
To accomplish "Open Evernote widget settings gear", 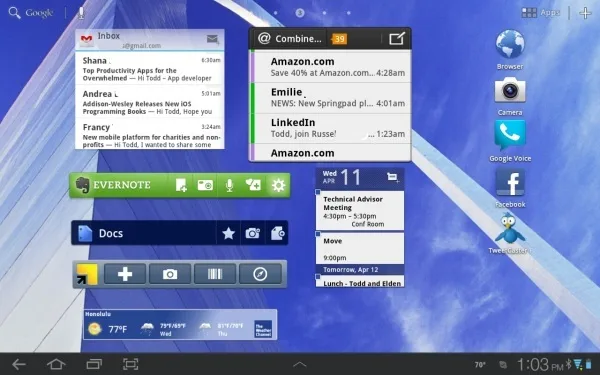I will pyautogui.click(x=278, y=185).
